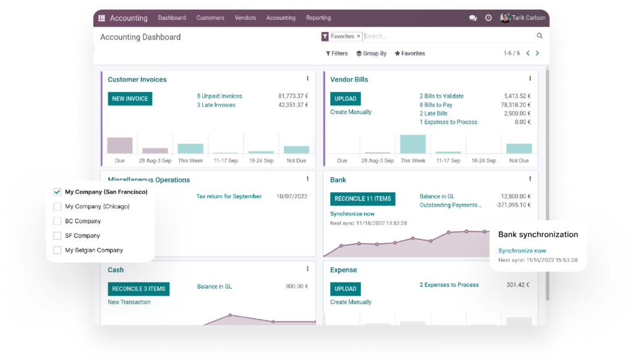Open Outstanding Payments link
The image size is (633, 364).
(451, 205)
